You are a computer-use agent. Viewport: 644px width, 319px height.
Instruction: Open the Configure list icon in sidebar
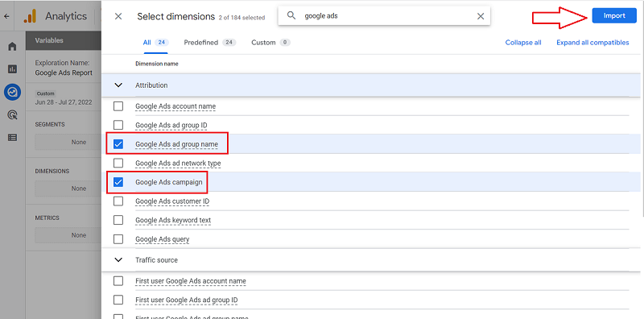pyautogui.click(x=12, y=138)
